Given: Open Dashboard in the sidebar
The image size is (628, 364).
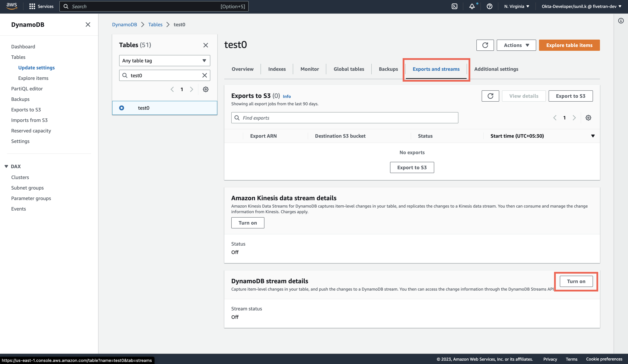Looking at the screenshot, I should point(23,47).
